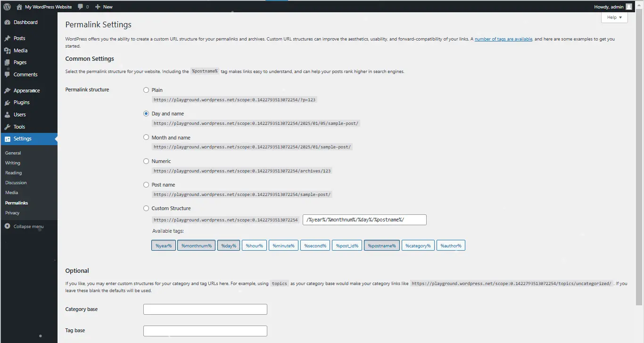644x343 pixels.
Task: Open Reading settings submenu
Action: pos(14,172)
